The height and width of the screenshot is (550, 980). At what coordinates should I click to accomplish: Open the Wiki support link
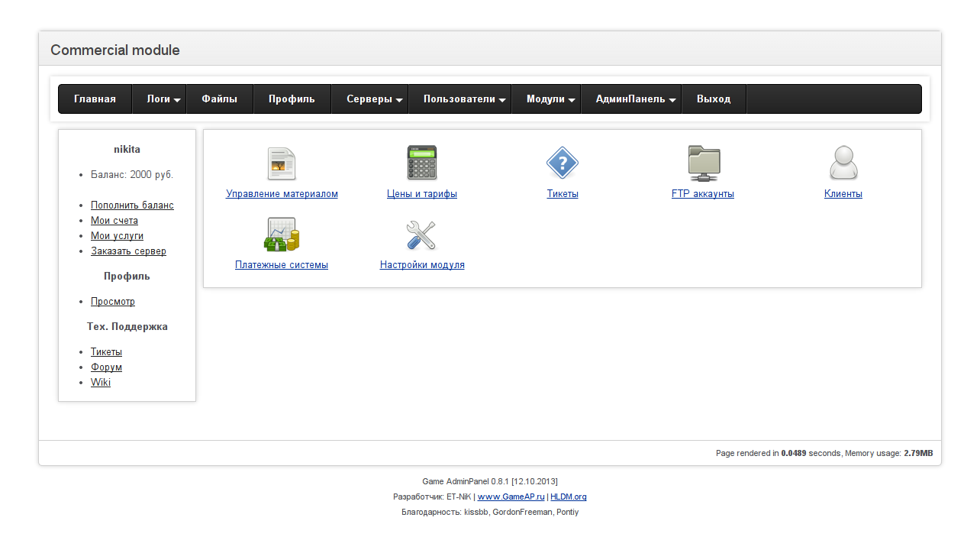click(101, 383)
